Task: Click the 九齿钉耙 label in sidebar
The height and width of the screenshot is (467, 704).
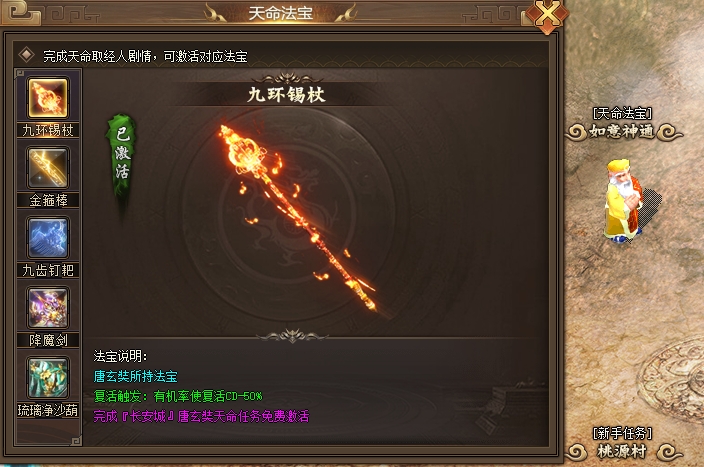Action: pos(48,270)
